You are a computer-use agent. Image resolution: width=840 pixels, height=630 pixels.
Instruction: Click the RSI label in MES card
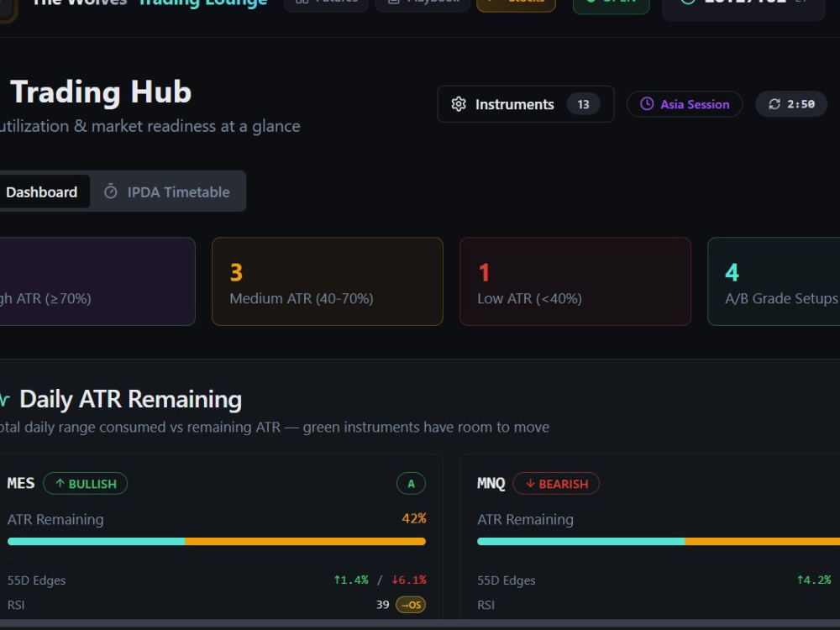(x=16, y=605)
